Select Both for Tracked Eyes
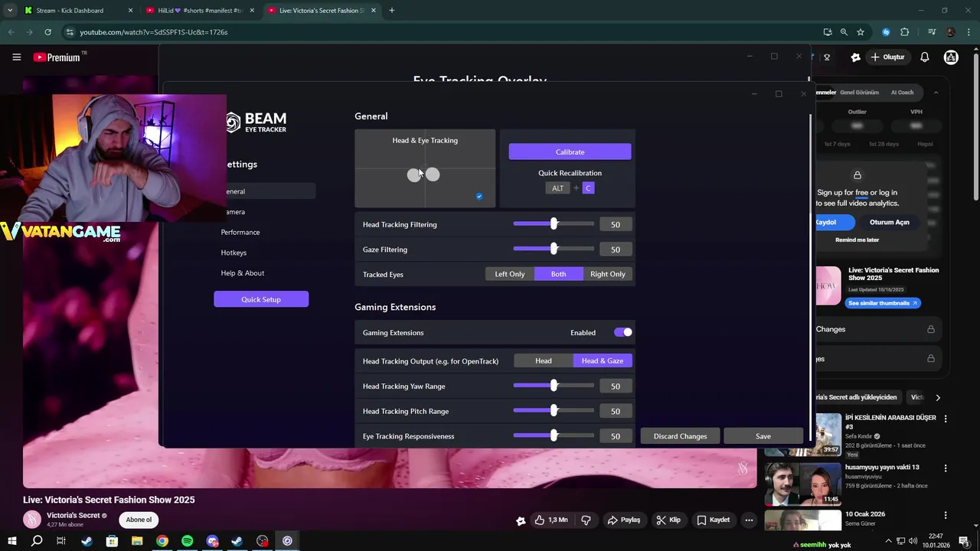 point(559,274)
